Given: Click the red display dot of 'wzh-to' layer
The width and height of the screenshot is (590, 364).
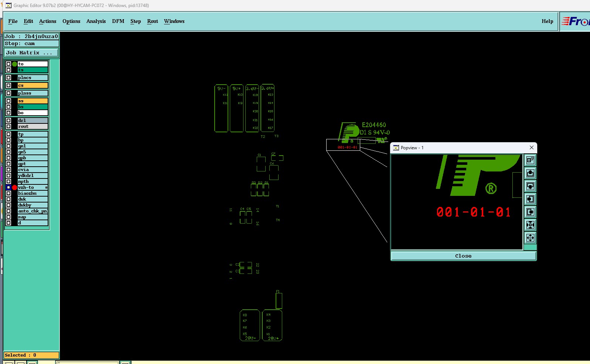Looking at the screenshot, I should (15, 187).
